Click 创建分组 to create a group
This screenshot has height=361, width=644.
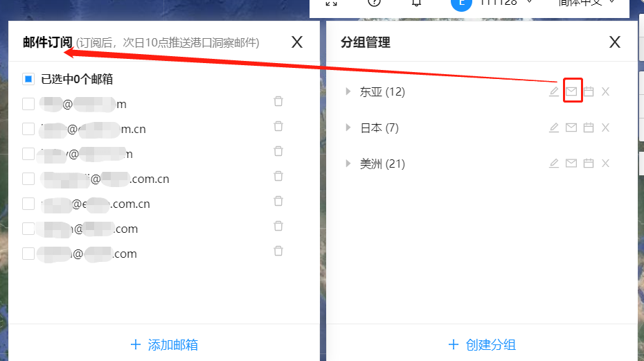[x=482, y=344]
